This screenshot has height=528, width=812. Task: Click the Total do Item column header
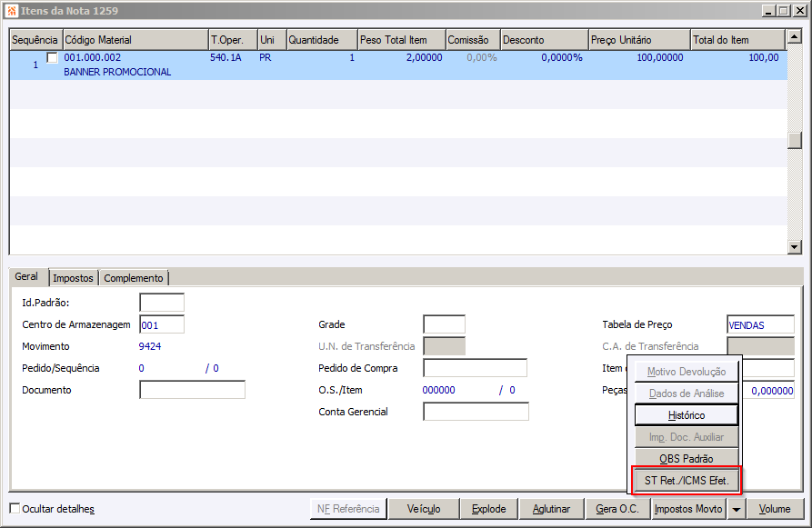pos(738,40)
